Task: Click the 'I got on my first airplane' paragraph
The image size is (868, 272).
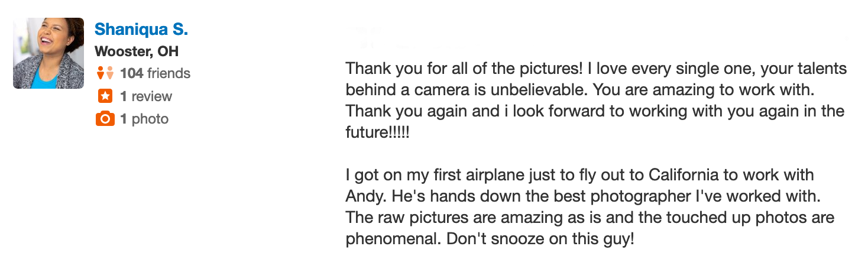Action: pyautogui.click(x=590, y=208)
